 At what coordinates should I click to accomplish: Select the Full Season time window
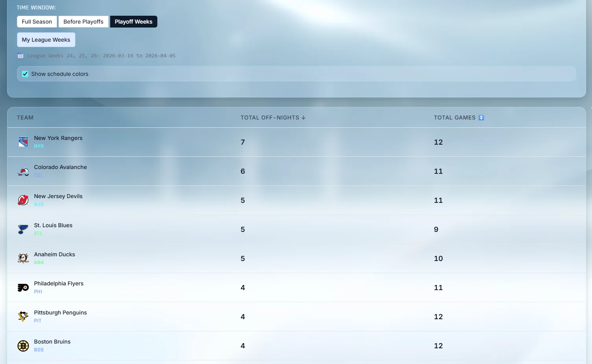[37, 22]
